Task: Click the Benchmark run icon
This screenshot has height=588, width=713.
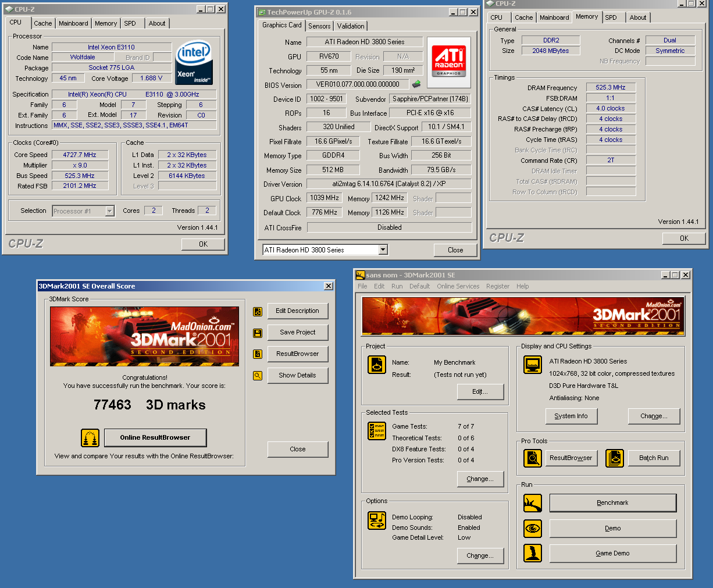Action: (x=533, y=503)
